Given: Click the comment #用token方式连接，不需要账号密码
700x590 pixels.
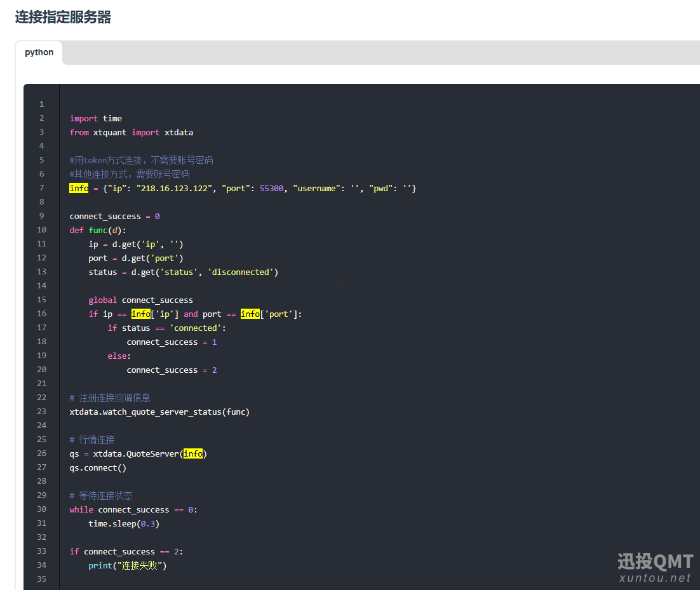Looking at the screenshot, I should [141, 160].
